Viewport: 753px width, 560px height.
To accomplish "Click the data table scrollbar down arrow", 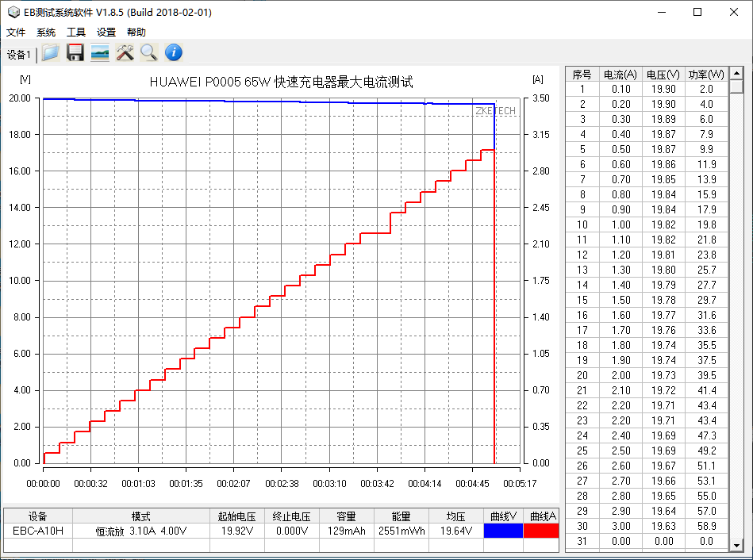I will click(x=737, y=546).
